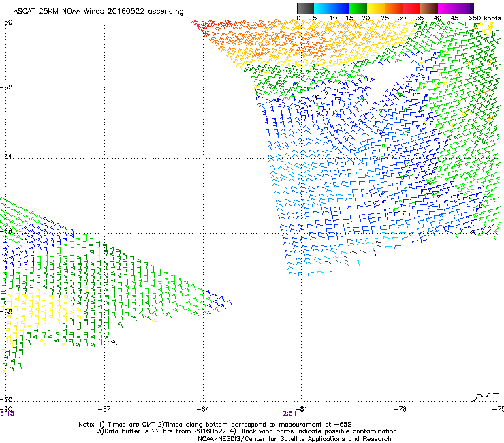
Task: Click the "30" legend scale label
Action: (x=402, y=18)
